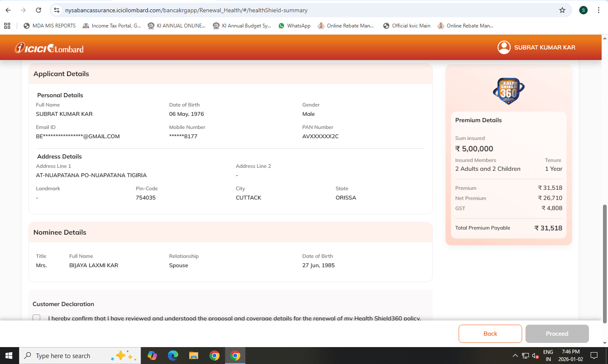Viewport: 608px width, 364px height.
Task: Click the SUBRAT KUMAR KAR account name
Action: [545, 47]
